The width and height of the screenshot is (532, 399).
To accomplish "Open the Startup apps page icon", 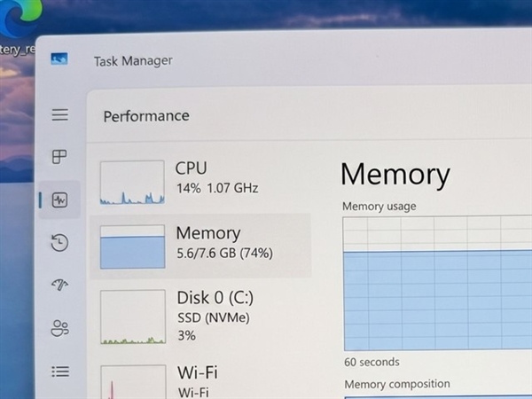I will point(59,285).
